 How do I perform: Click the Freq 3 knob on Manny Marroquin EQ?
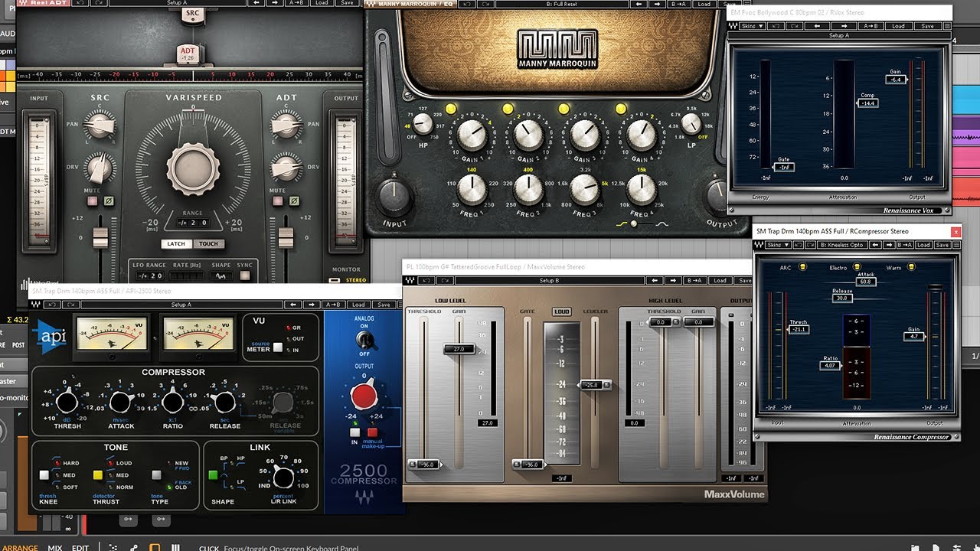coord(584,188)
